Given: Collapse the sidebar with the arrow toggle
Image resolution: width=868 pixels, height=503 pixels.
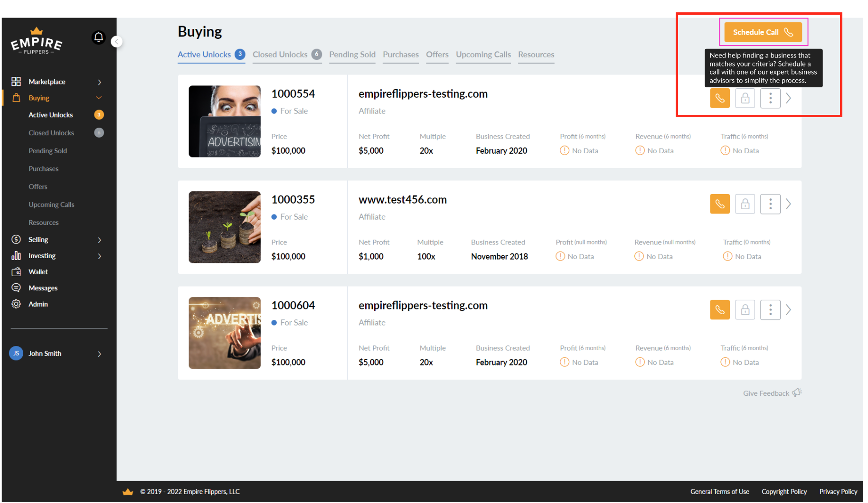Looking at the screenshot, I should point(117,42).
